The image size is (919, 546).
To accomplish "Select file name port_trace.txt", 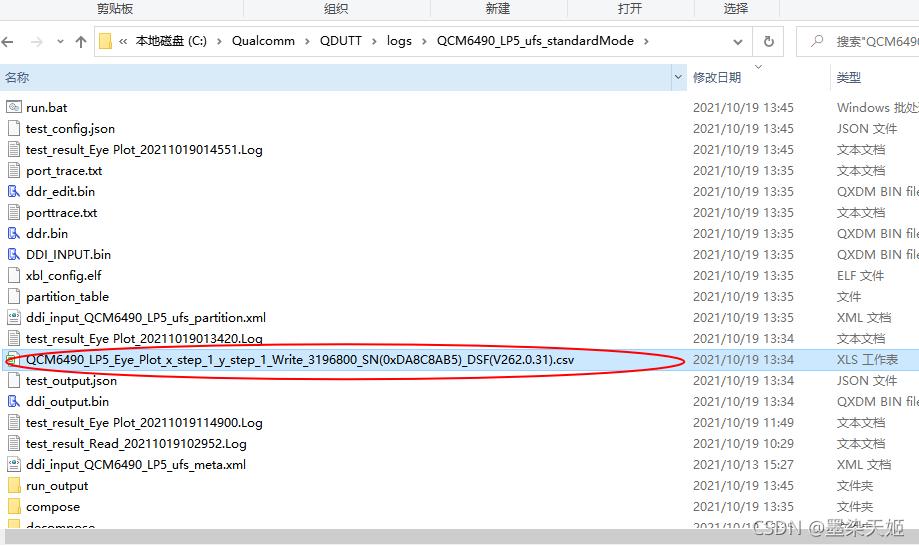I will click(x=64, y=170).
